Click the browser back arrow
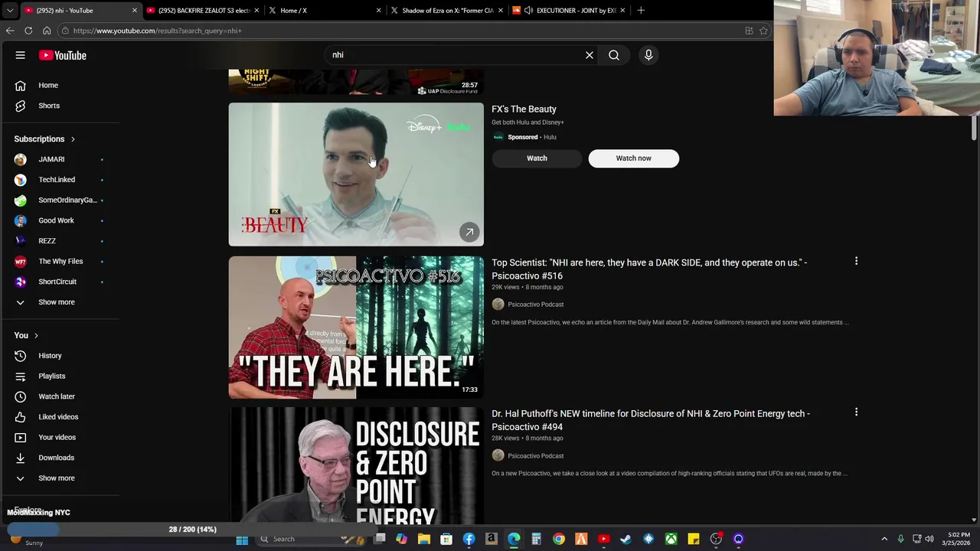 point(10,31)
